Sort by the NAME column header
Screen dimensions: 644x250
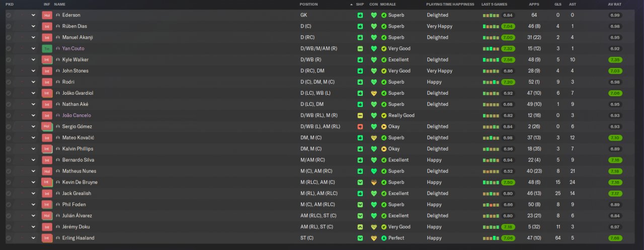[60, 4]
